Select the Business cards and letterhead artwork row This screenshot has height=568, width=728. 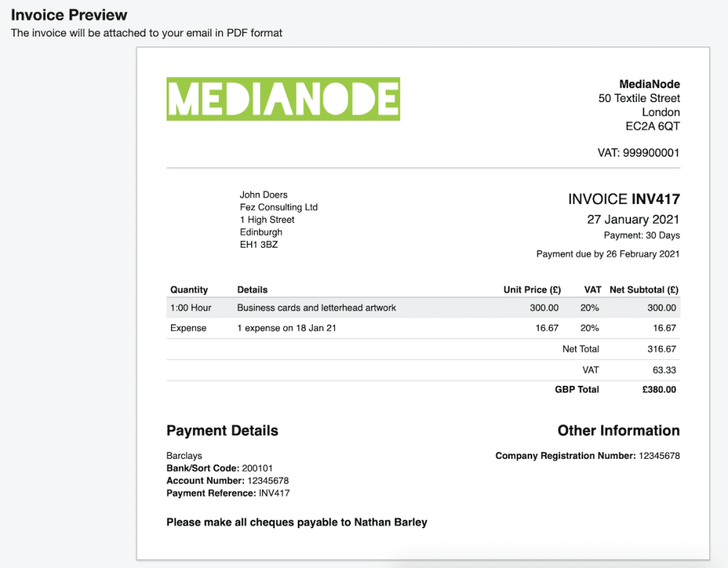click(317, 308)
